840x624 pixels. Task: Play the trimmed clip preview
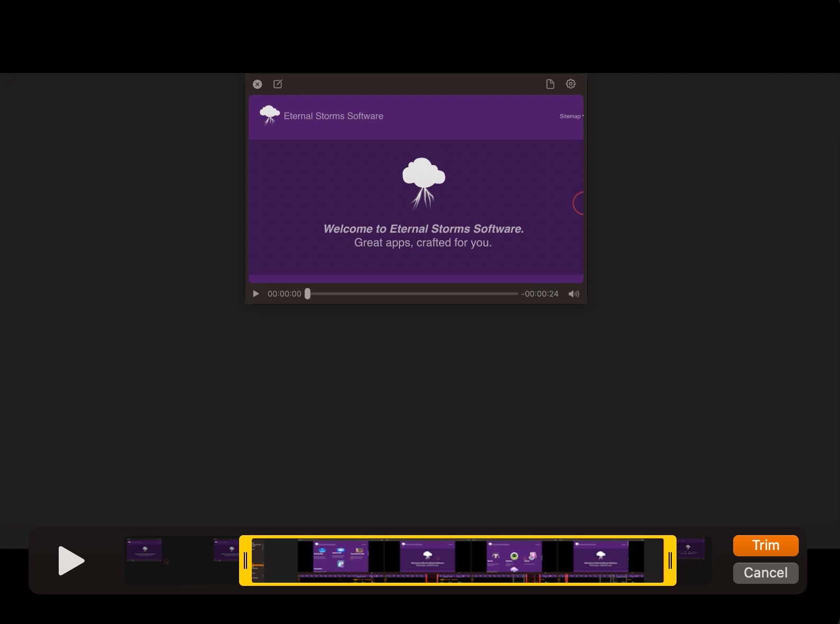(x=71, y=561)
